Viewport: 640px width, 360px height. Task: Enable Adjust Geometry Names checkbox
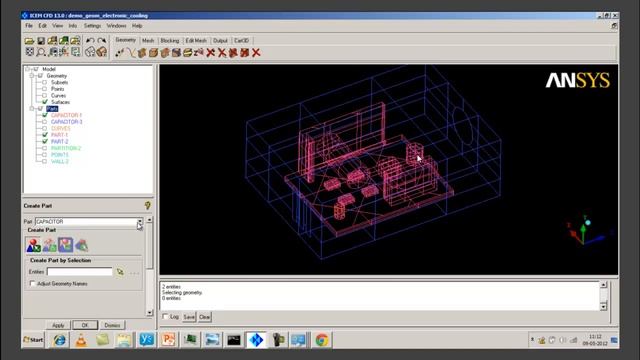point(33,283)
